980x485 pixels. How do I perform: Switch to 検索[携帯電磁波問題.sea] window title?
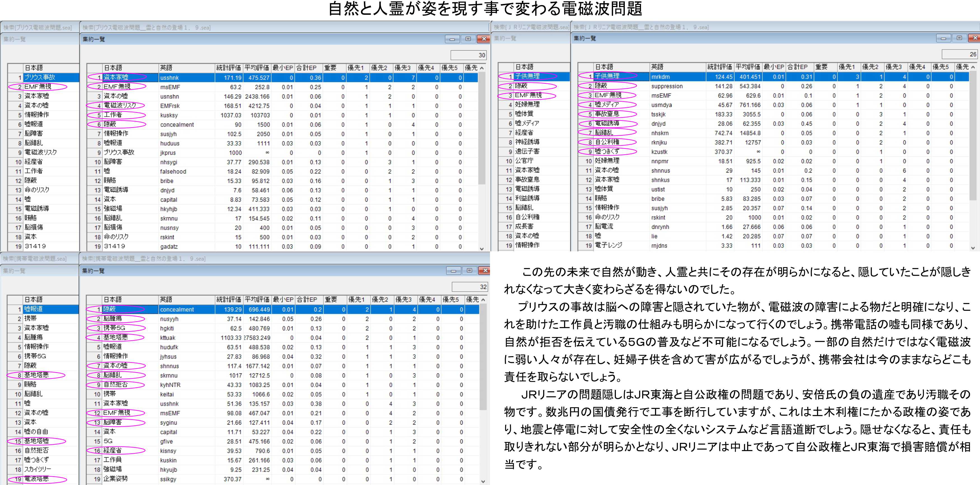click(35, 259)
